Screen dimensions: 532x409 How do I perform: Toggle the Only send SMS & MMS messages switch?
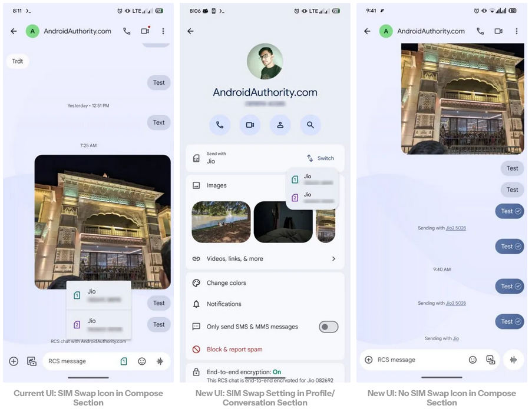(x=328, y=327)
